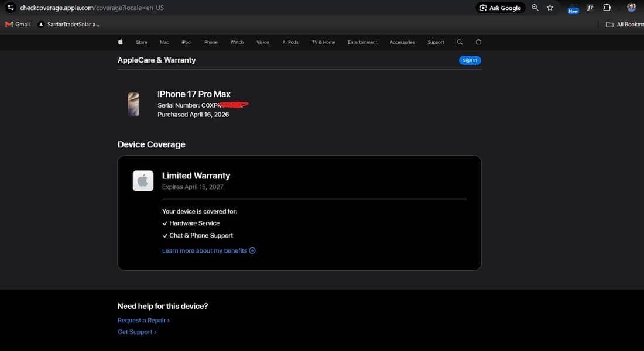Click the iPhone 17 Pro Max thumbnail
Screen dimensions: 644x351
click(x=133, y=104)
